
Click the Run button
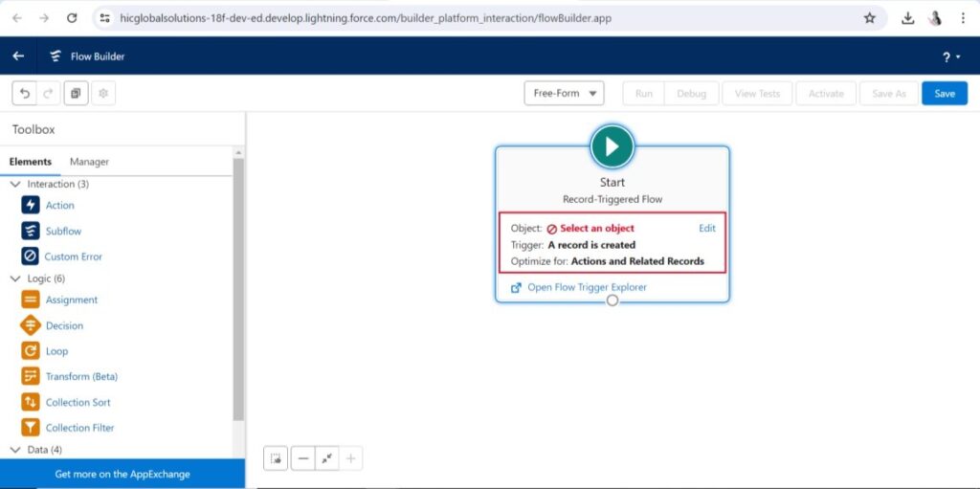(x=644, y=93)
